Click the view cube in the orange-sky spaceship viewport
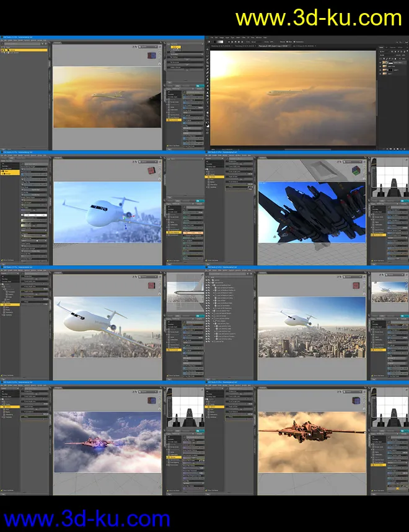The width and height of the screenshot is (409, 532). coord(356,399)
